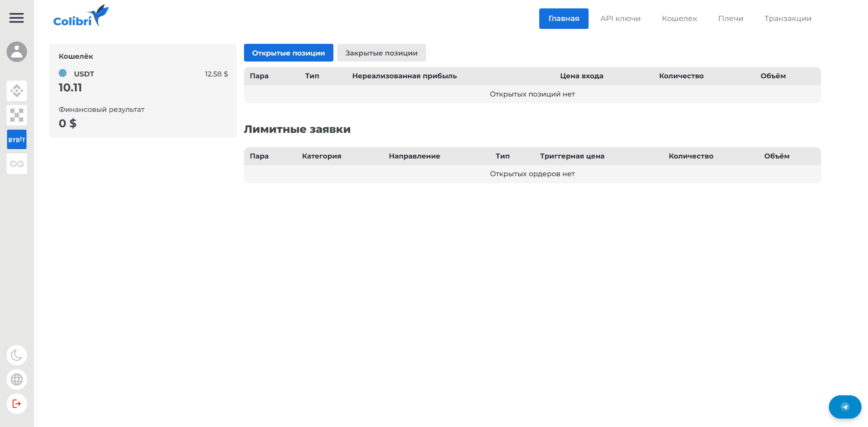The width and height of the screenshot is (868, 427).
Task: Select the Открытые позиции tab
Action: [x=288, y=53]
